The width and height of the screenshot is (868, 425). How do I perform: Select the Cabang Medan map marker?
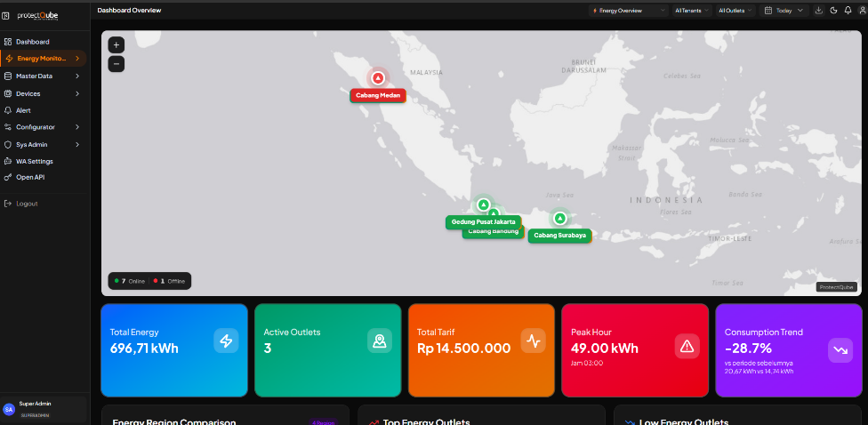(378, 78)
